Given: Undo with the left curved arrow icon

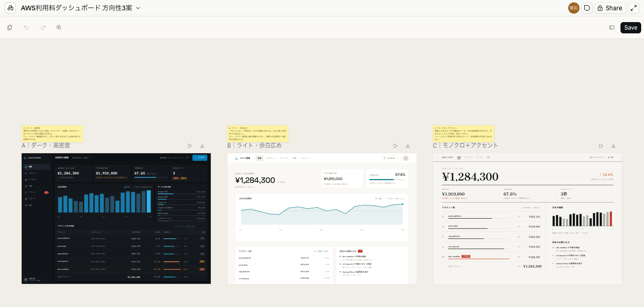Looking at the screenshot, I should pyautogui.click(x=26, y=28).
